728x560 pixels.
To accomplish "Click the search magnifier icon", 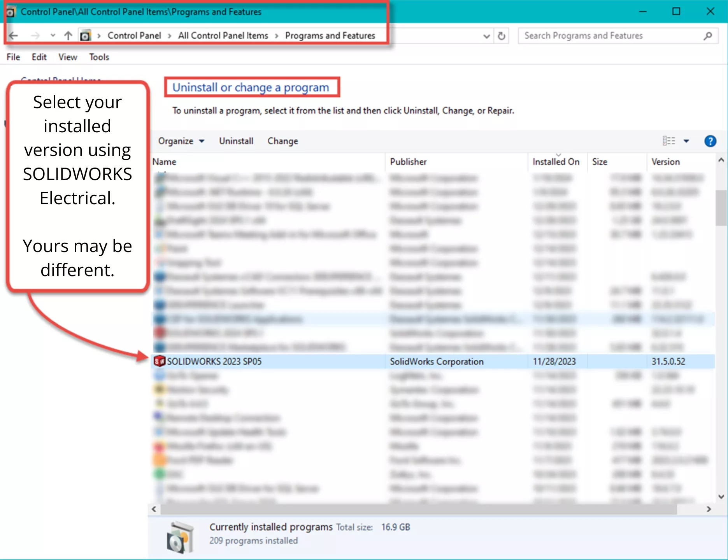I will pos(708,36).
